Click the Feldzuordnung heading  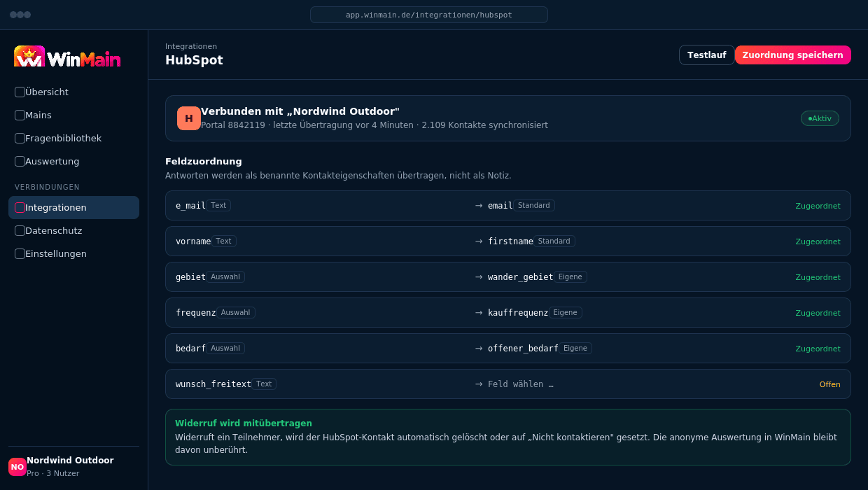pyautogui.click(x=204, y=162)
